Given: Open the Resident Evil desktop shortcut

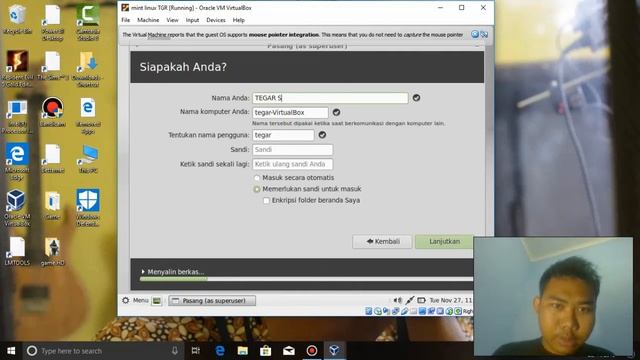Looking at the screenshot, I should click(17, 68).
